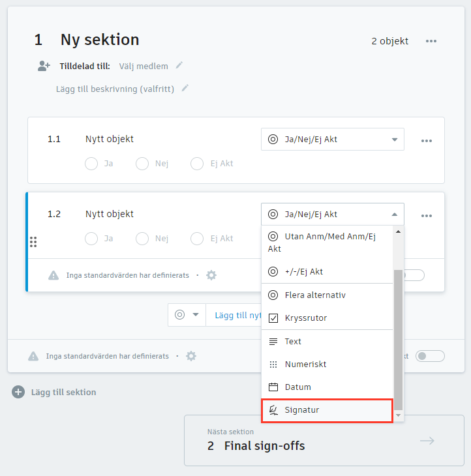
Task: Go to next section Final sign-offs
Action: pyautogui.click(x=324, y=440)
